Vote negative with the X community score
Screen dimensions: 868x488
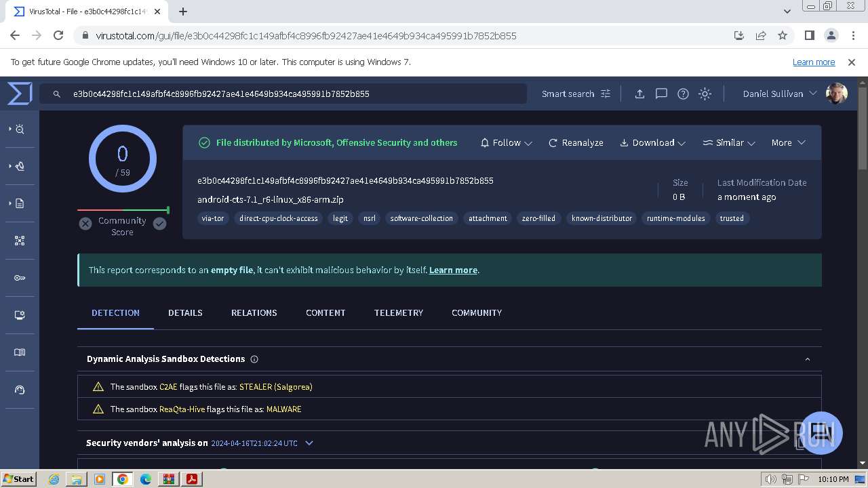point(85,224)
